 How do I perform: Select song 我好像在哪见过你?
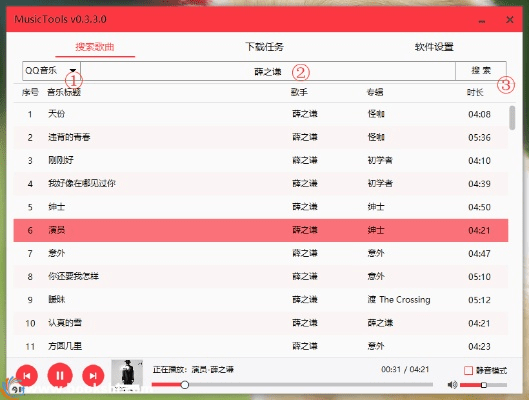click(x=261, y=184)
